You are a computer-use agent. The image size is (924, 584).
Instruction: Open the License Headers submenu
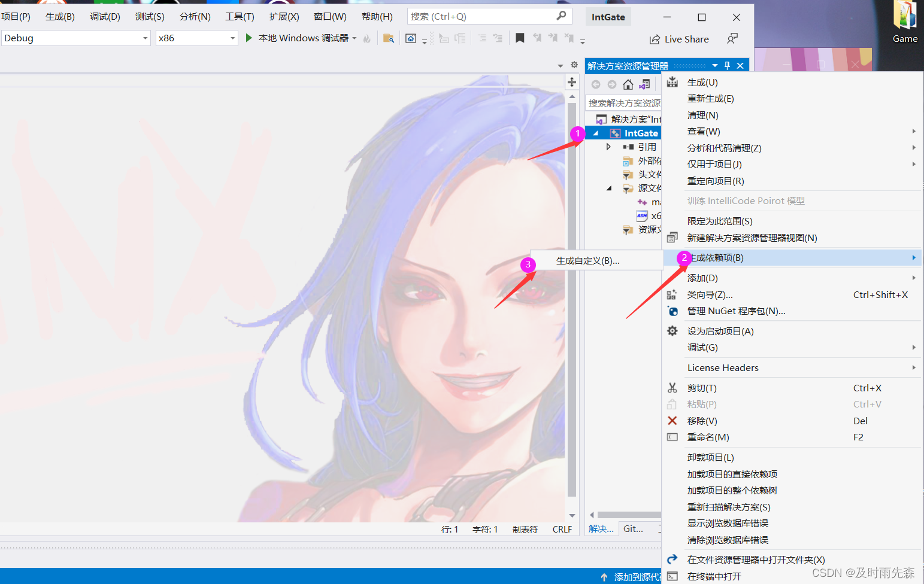click(x=792, y=368)
